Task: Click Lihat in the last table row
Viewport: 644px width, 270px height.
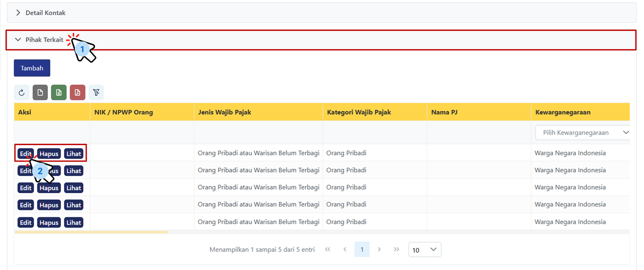Action: [x=74, y=223]
